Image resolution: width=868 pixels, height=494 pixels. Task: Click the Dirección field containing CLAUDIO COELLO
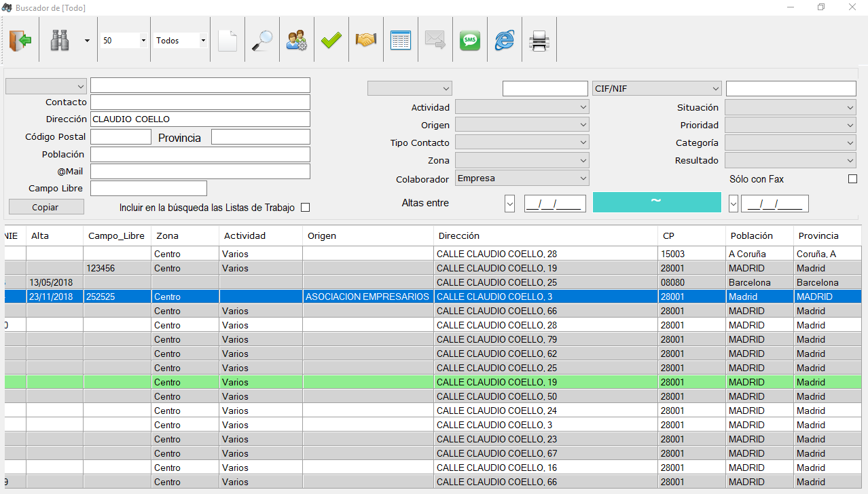(x=200, y=119)
